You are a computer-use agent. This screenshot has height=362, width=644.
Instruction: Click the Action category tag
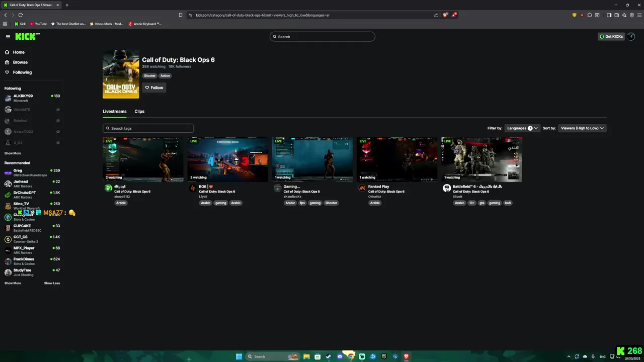165,76
